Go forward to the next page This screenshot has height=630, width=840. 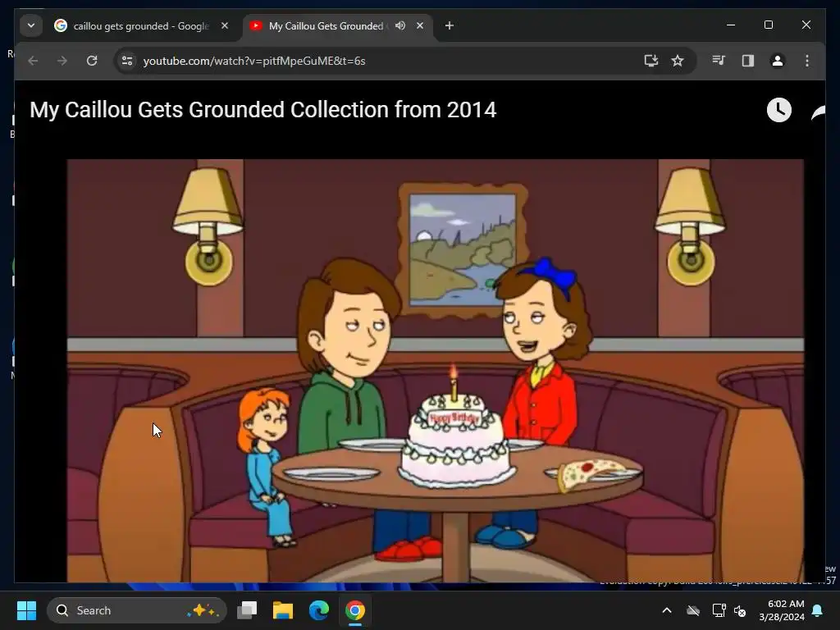click(x=62, y=61)
